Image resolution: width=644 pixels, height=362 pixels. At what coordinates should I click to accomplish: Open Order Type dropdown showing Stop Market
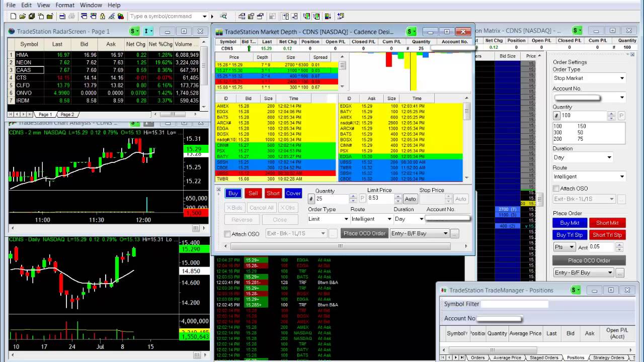[x=589, y=78]
